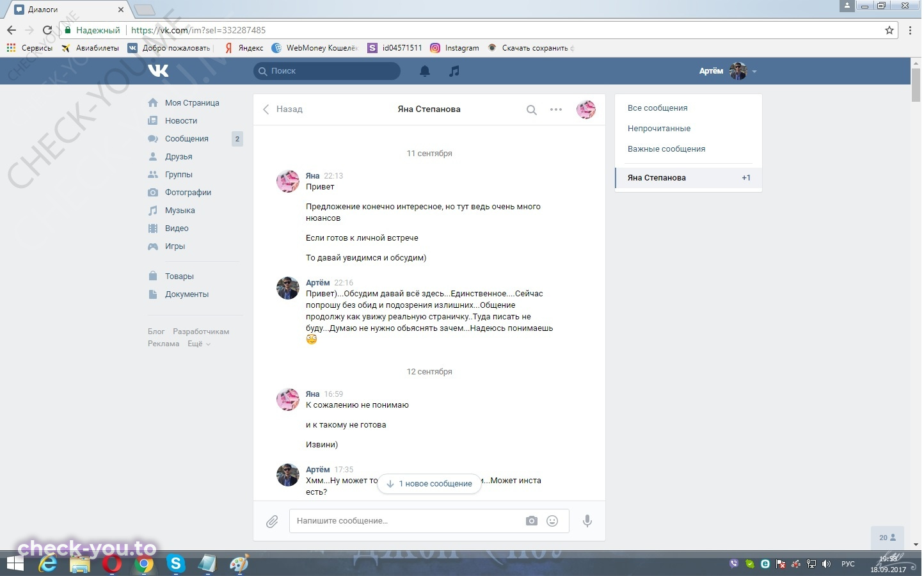
Task: Open Документы in left menu
Action: 187,294
